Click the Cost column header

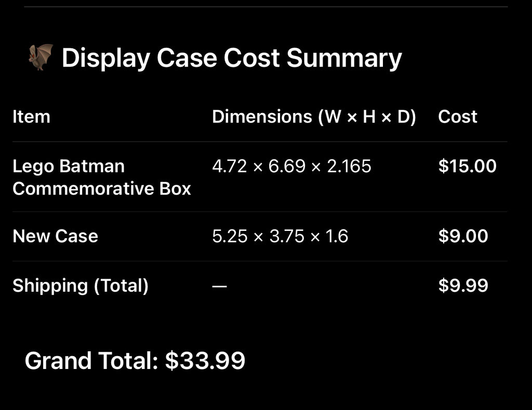pyautogui.click(x=457, y=117)
